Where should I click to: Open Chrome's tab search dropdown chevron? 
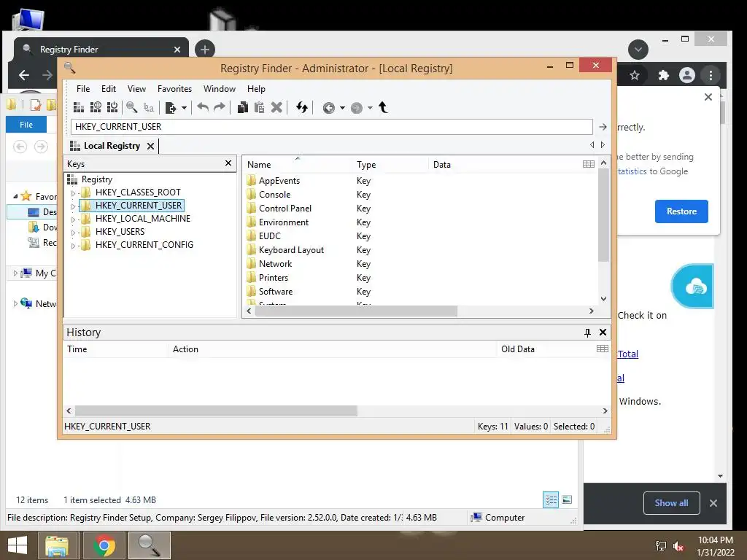click(x=638, y=50)
